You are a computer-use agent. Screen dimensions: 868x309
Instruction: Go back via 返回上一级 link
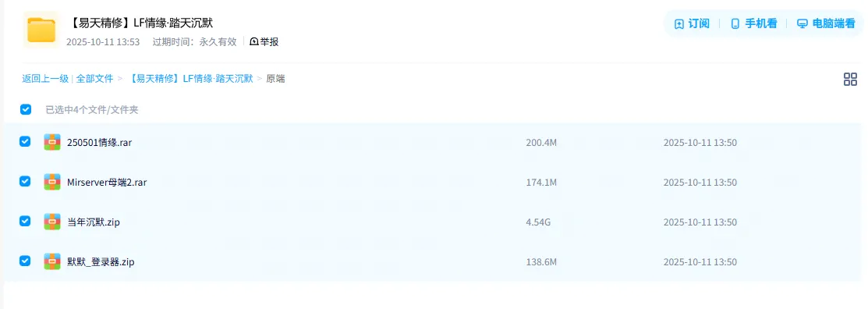click(44, 79)
